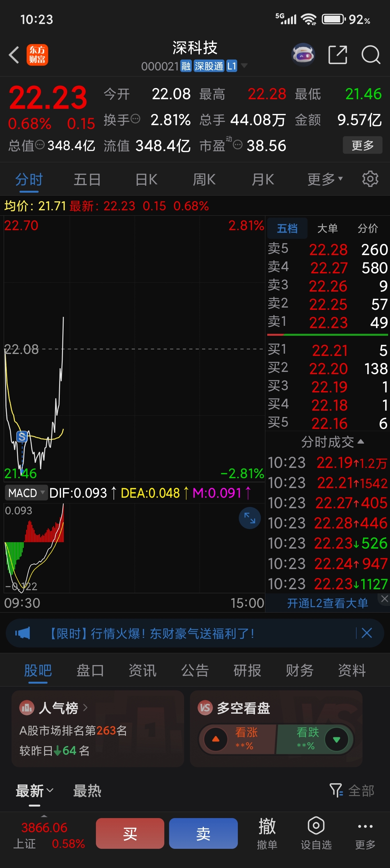Tap the info icon next to 总值
This screenshot has height=868, width=390.
(x=40, y=145)
